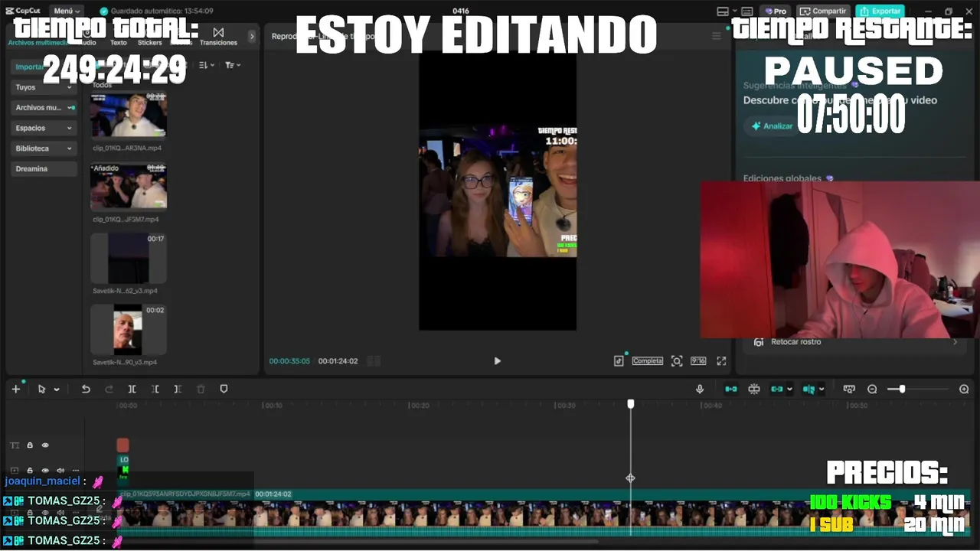Image resolution: width=980 pixels, height=551 pixels.
Task: Zoom out the timeline
Action: [872, 389]
